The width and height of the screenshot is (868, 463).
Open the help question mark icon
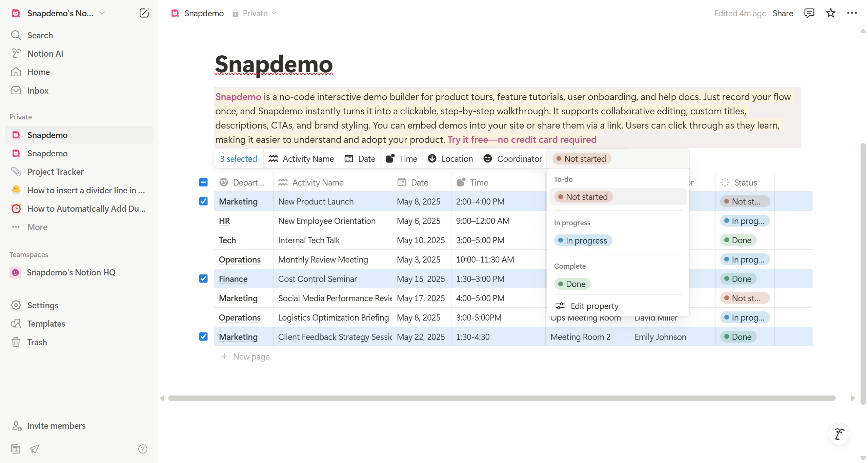click(x=143, y=449)
